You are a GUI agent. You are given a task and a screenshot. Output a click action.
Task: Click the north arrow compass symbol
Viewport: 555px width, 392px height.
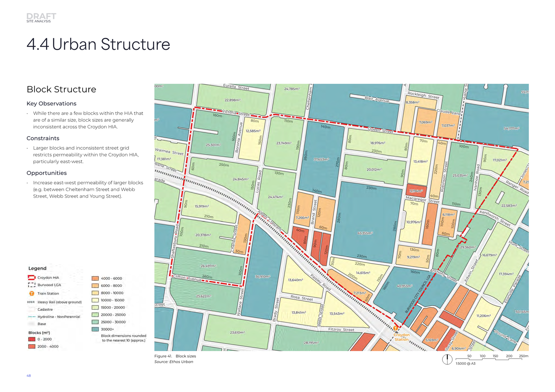click(x=447, y=359)
